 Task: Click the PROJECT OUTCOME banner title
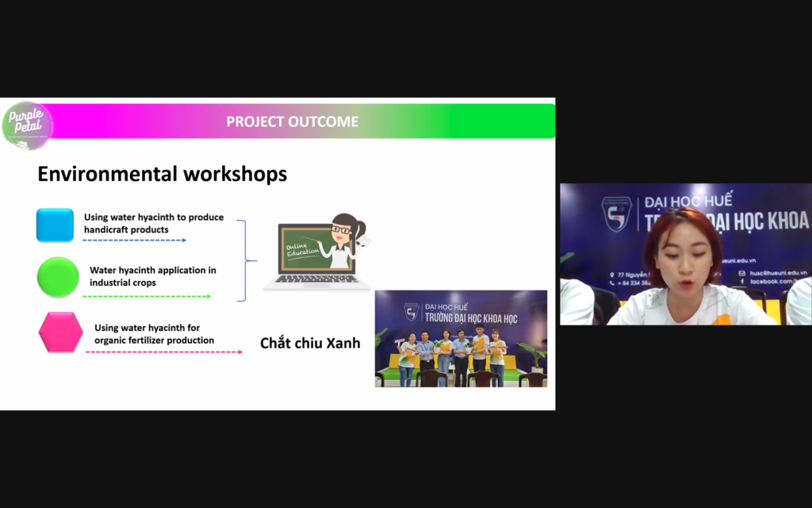point(292,121)
